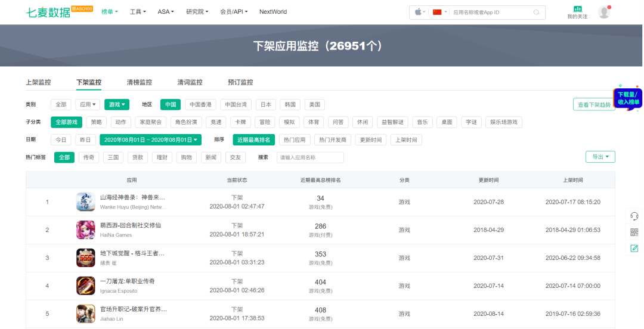Open the 山海经神兽录 app icon
644x329 pixels.
tap(85, 201)
